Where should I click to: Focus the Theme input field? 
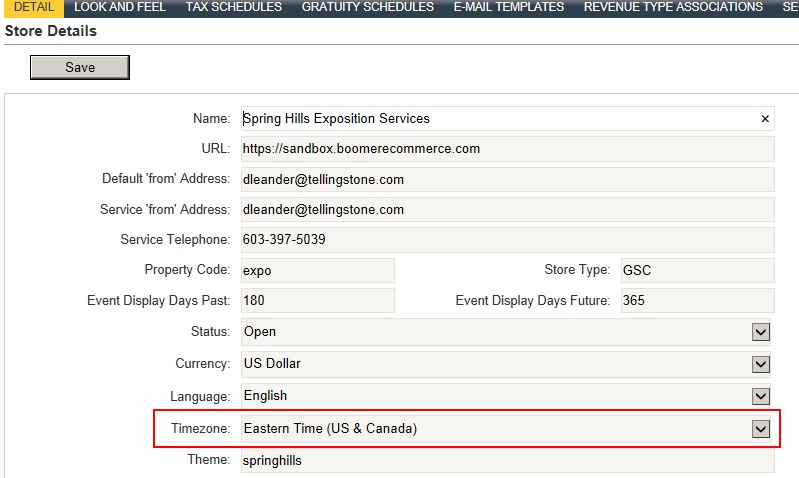507,461
